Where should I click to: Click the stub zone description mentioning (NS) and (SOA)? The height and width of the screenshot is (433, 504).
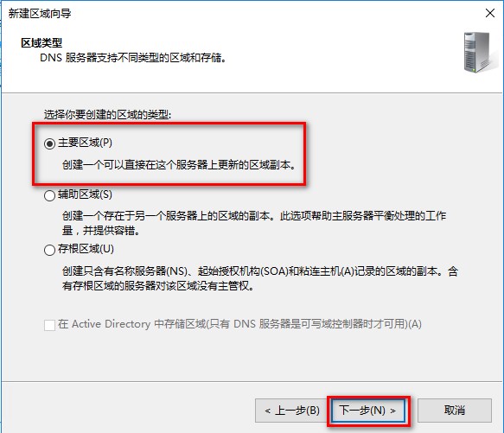coord(259,278)
